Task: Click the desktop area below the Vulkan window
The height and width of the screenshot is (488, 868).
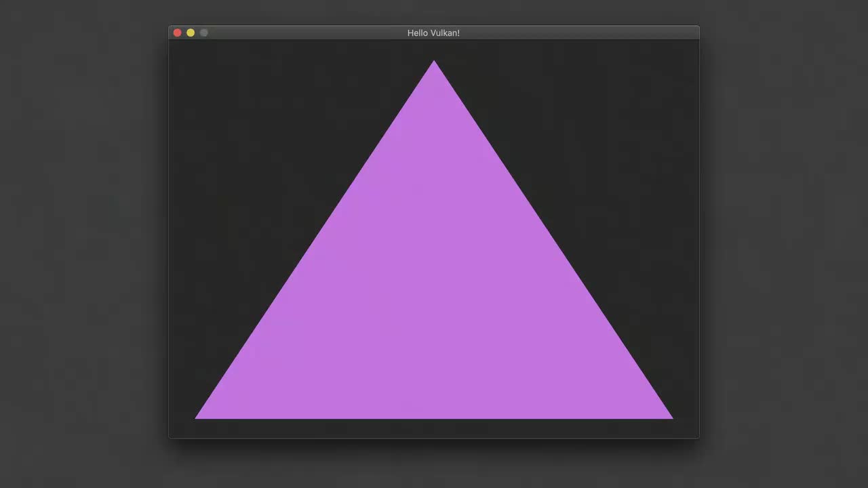Action: (434, 464)
